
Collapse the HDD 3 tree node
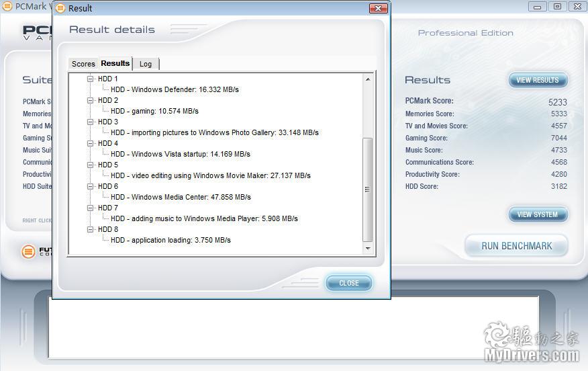(x=91, y=122)
